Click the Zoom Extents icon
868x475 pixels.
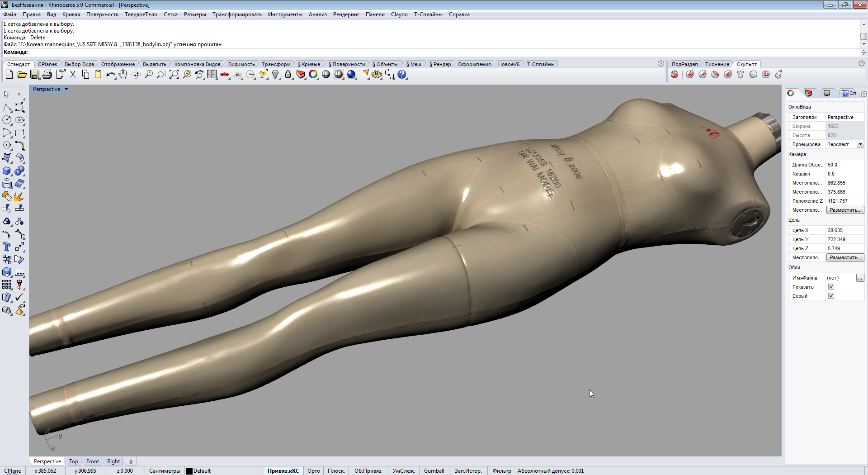[174, 75]
